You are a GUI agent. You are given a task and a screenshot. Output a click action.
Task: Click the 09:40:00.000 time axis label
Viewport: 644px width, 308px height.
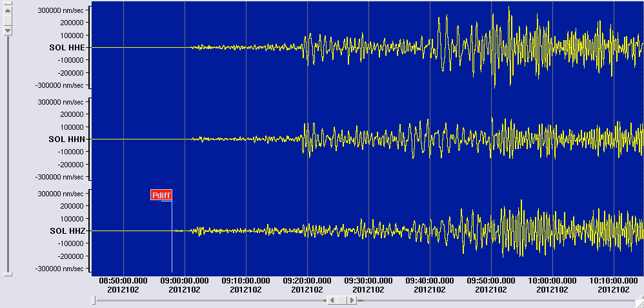click(x=430, y=281)
